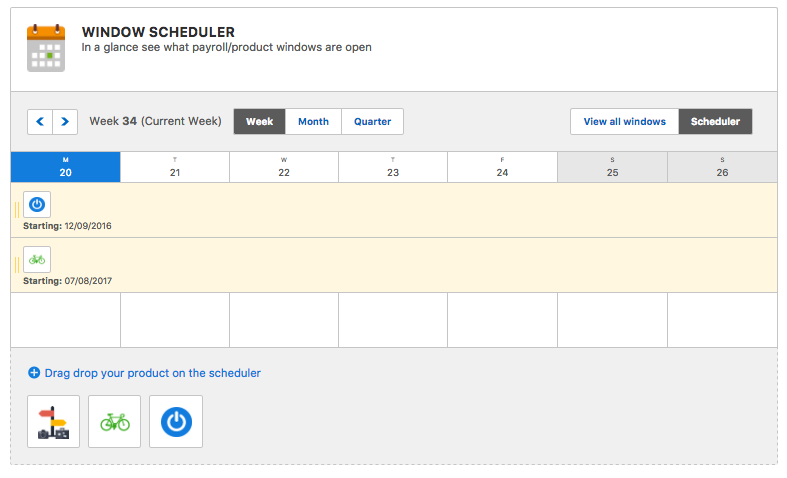This screenshot has height=478, width=787.
Task: Click drag handle of the bicycle row
Action: 17,265
